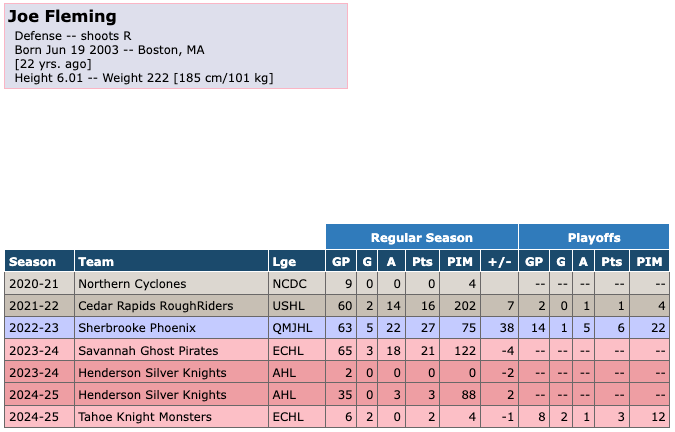Screen dimensions: 675x432
Task: Click the black player photo placeholder
Action: point(527,105)
